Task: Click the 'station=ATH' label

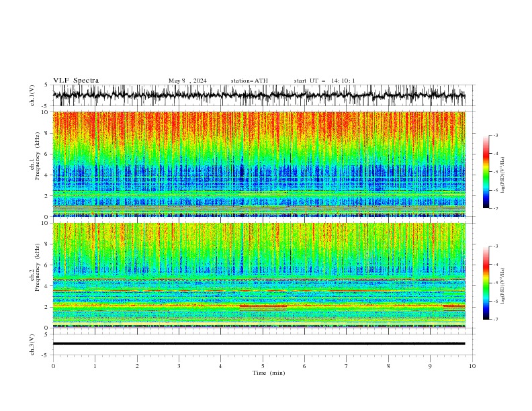Action: click(x=249, y=81)
